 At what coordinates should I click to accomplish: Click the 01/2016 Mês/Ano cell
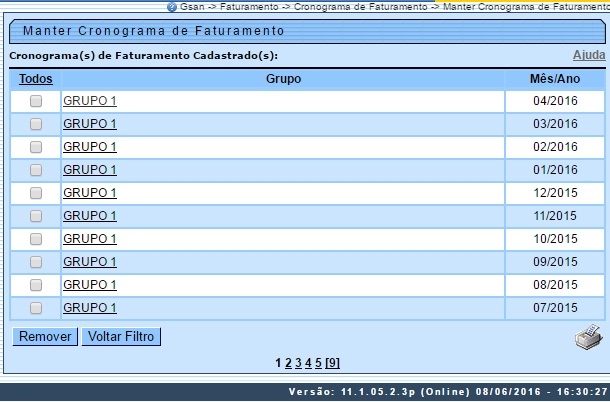tap(555, 170)
